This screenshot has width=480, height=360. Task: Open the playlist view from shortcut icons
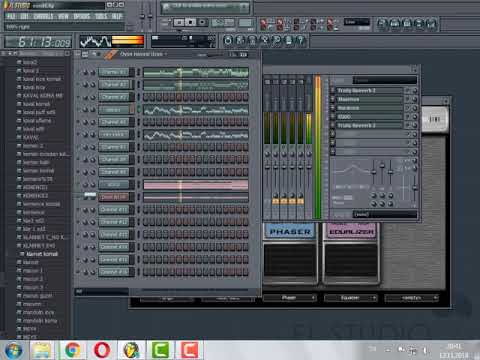(382, 23)
